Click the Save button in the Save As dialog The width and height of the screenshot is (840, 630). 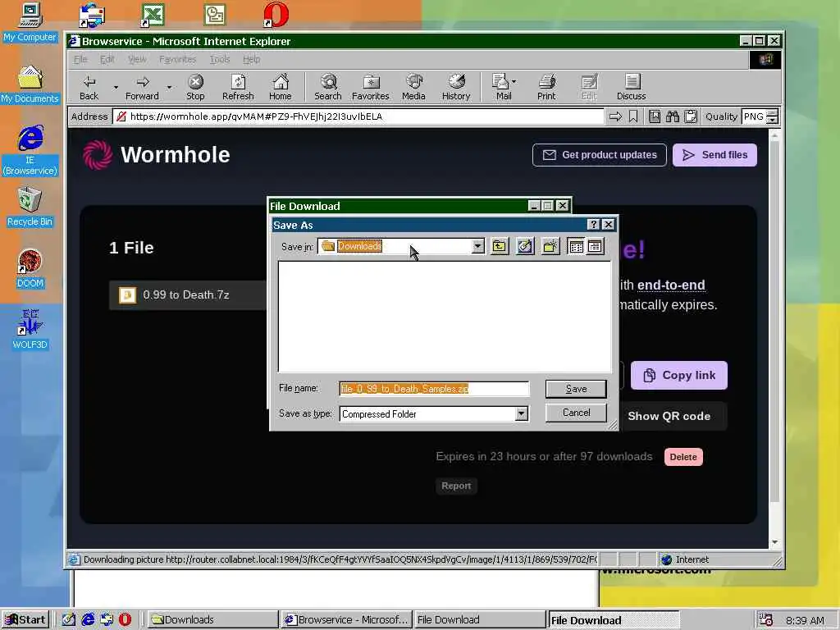tap(576, 389)
